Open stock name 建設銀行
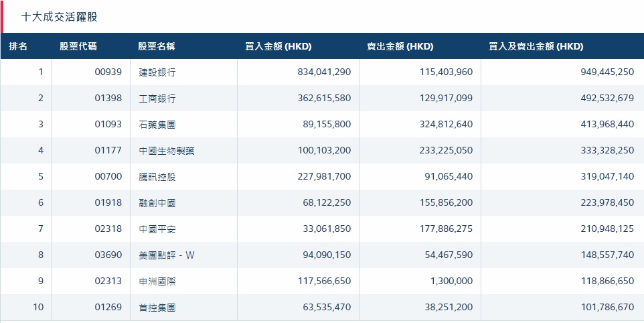The height and width of the screenshot is (323, 644). [157, 72]
